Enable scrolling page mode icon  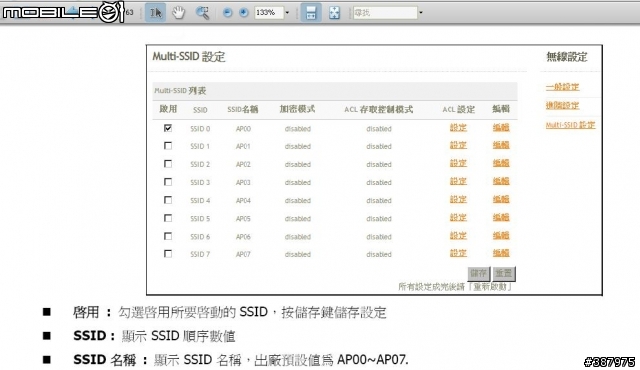[311, 13]
